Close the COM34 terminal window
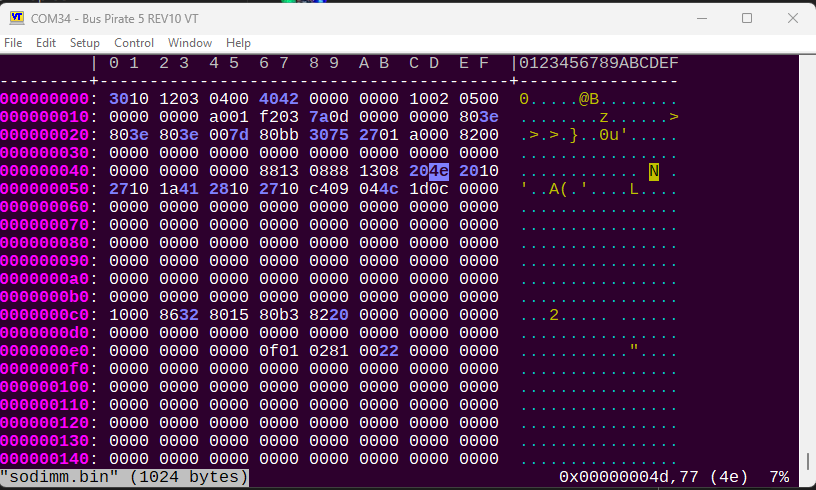This screenshot has height=490, width=816. [793, 18]
